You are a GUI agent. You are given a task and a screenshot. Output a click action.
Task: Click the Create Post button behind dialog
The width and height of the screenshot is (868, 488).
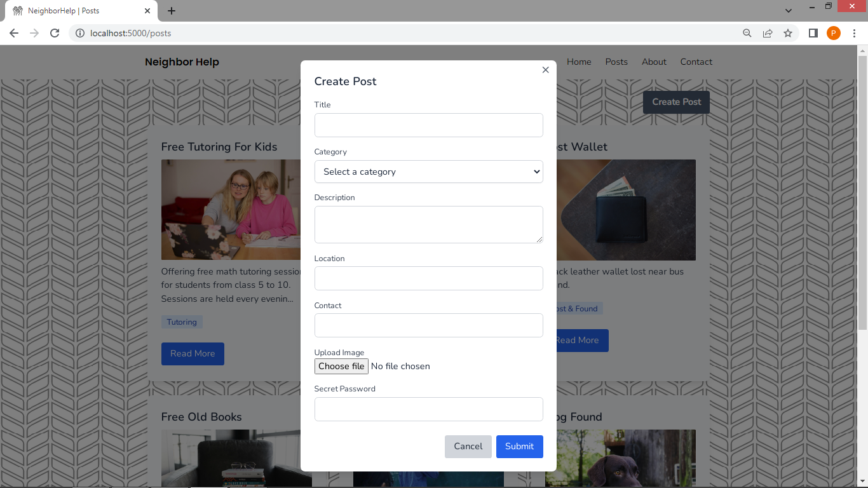coord(676,102)
